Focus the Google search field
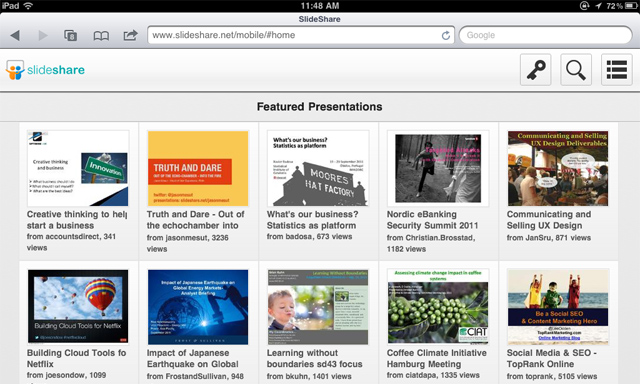The image size is (640, 384). click(546, 35)
